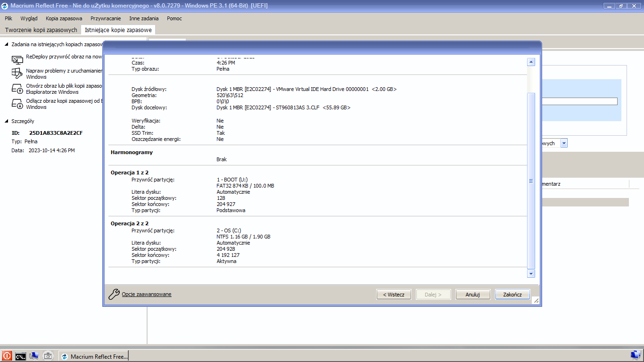Viewport: 644px width, 362px height.
Task: Click the '2 - OS (C:)' partition text
Action: 229,230
